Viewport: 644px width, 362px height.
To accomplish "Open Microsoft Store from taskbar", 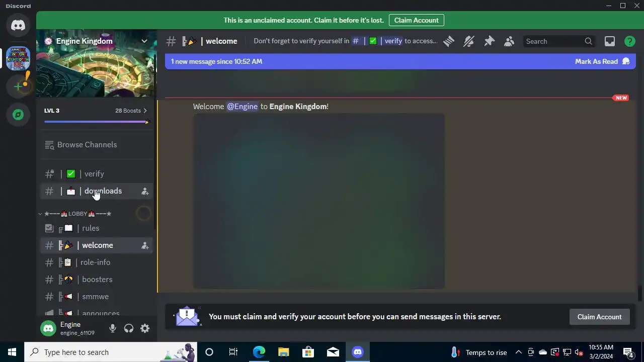I will pos(308,352).
